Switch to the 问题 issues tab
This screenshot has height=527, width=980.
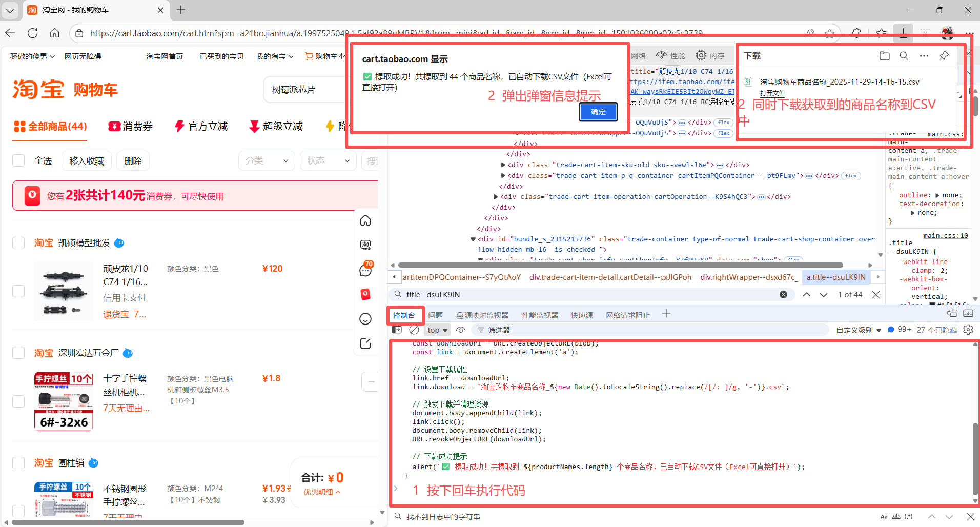click(x=436, y=315)
